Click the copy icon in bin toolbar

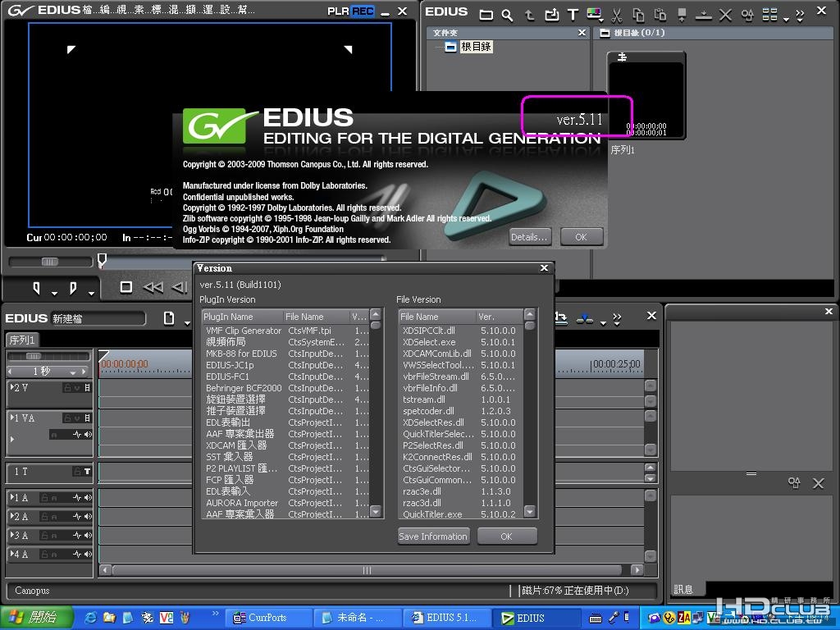pyautogui.click(x=638, y=15)
